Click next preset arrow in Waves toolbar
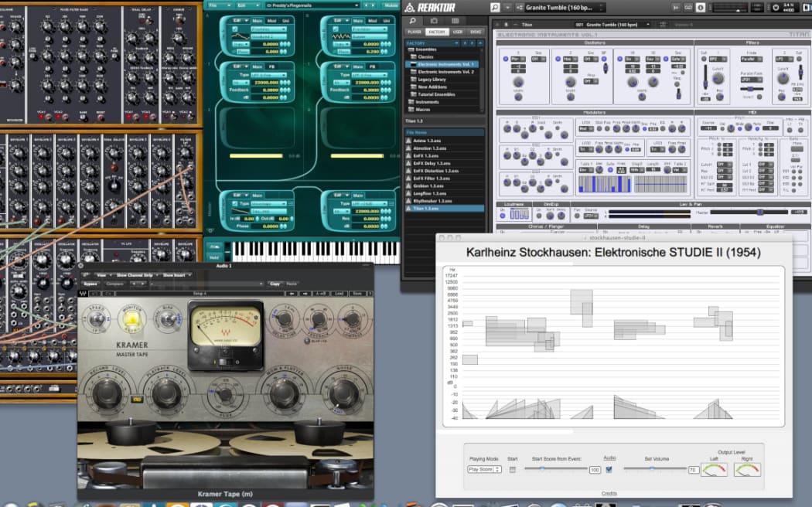 (305, 294)
